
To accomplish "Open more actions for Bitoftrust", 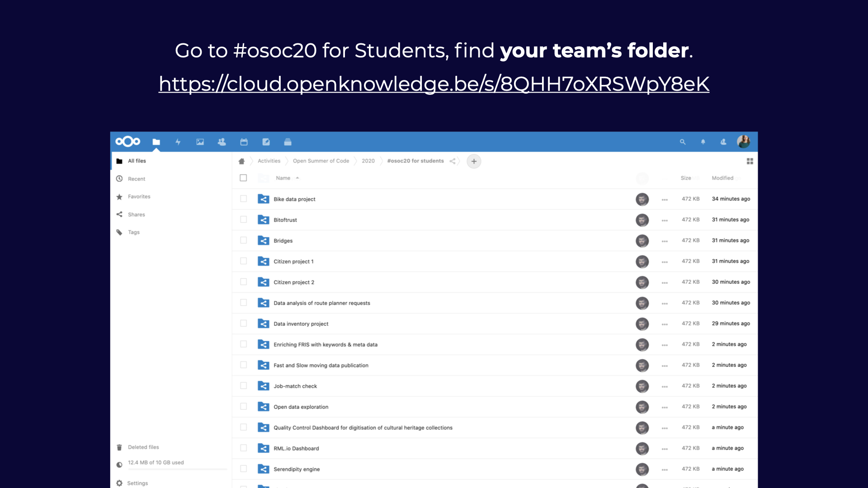I will [x=665, y=220].
